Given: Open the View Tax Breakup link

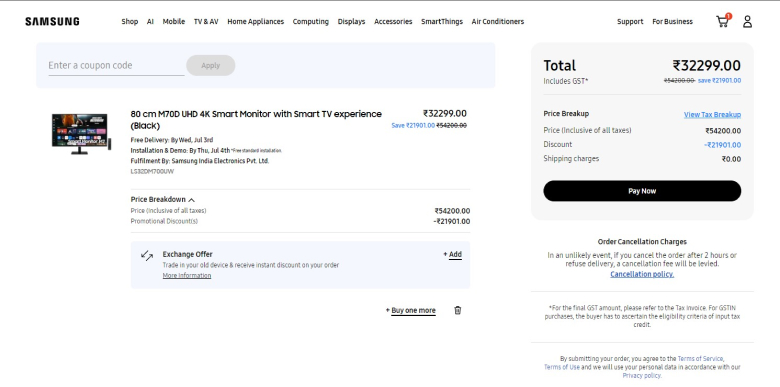Looking at the screenshot, I should [712, 114].
